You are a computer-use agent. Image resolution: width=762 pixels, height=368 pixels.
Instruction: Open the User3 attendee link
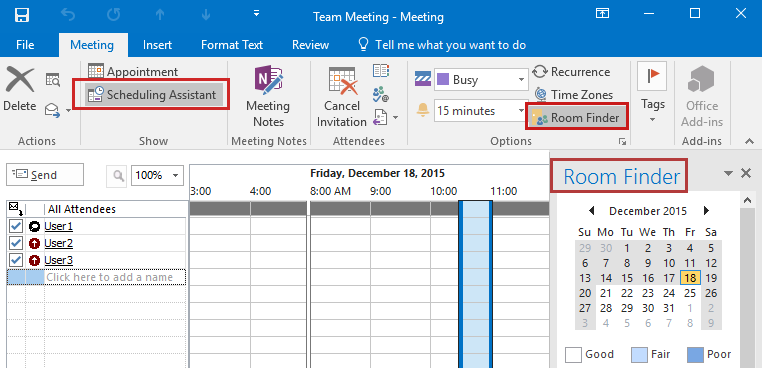pos(58,260)
